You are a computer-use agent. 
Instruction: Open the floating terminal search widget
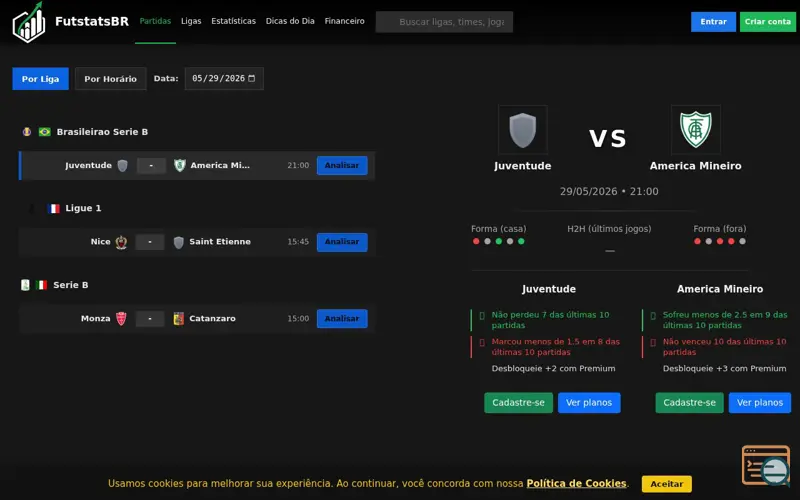pos(766,466)
